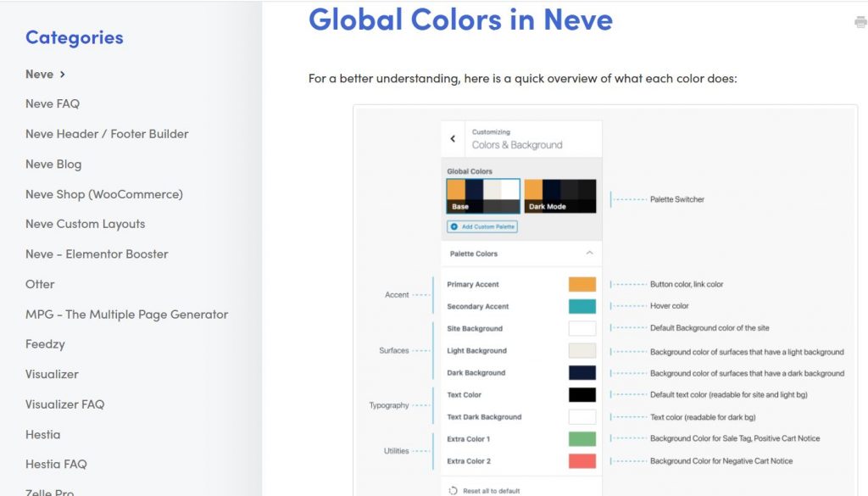Screen dimensions: 868x496
Task: Expand the Neve category arrow
Action: click(63, 75)
